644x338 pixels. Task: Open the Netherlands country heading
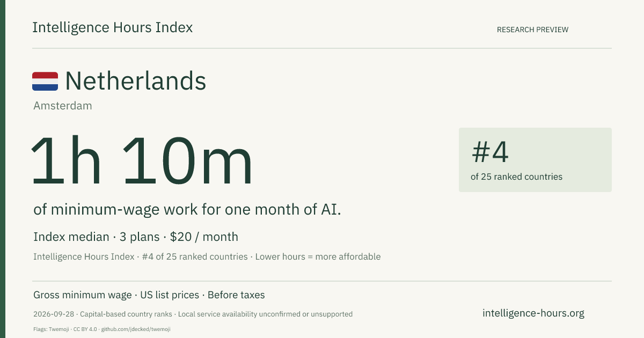pos(136,82)
